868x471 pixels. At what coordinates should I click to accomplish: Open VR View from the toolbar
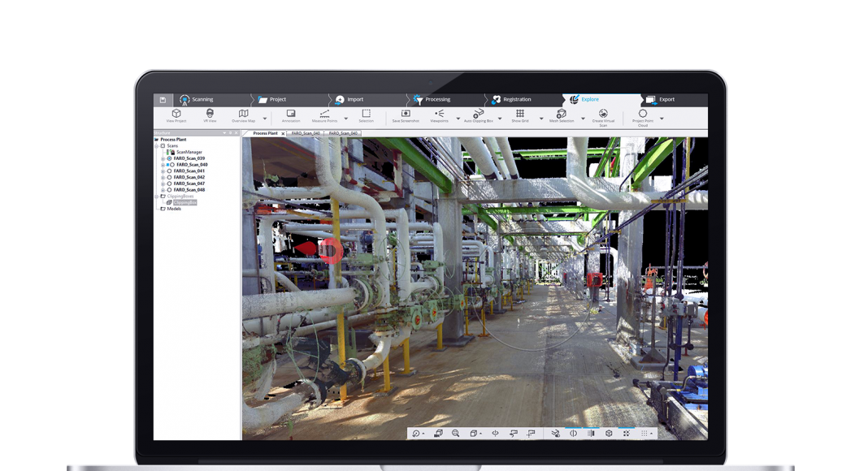(x=210, y=114)
